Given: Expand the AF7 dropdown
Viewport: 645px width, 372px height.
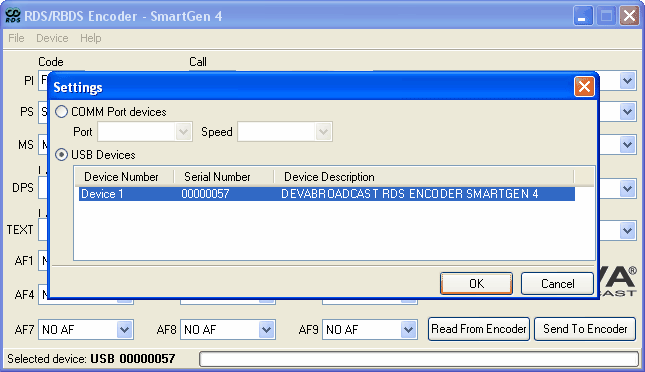Looking at the screenshot, I should coord(124,330).
